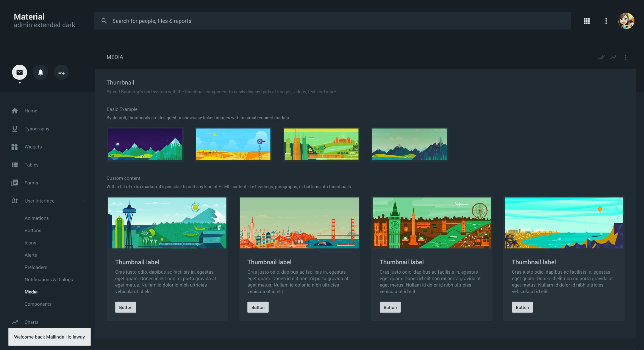Click the User Interface icon

point(14,201)
